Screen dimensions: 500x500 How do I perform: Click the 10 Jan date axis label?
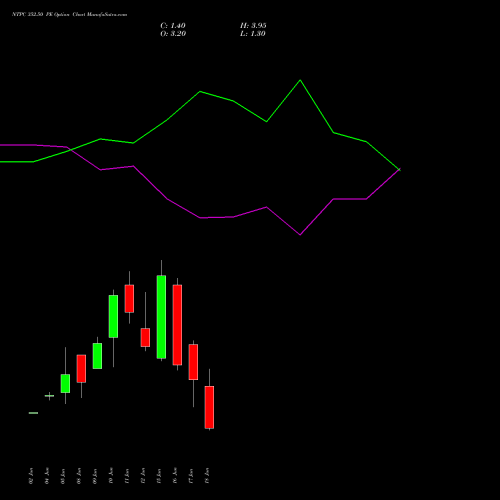pos(111,476)
